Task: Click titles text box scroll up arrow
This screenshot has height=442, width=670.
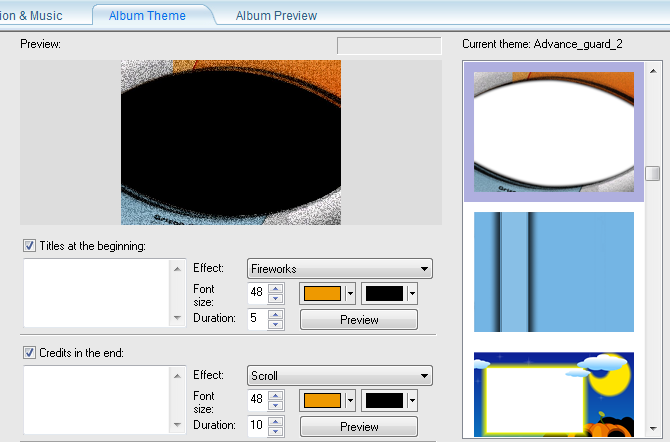Action: pos(177,269)
